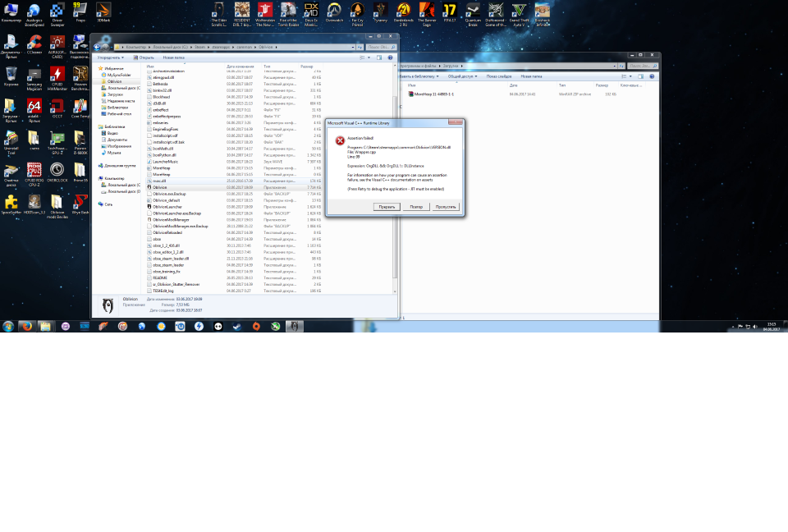788x532 pixels.
Task: Expand the Общий доступ (Share) dropdown
Action: [462, 76]
